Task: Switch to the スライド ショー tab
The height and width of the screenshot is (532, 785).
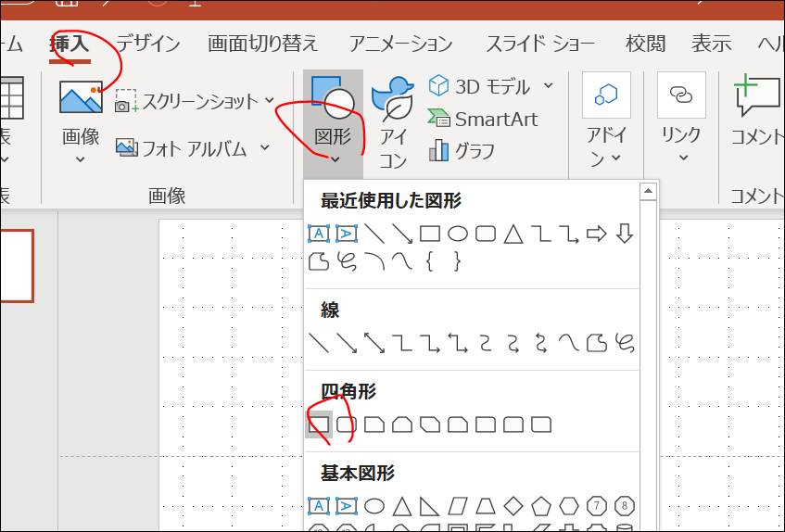Action: click(540, 44)
